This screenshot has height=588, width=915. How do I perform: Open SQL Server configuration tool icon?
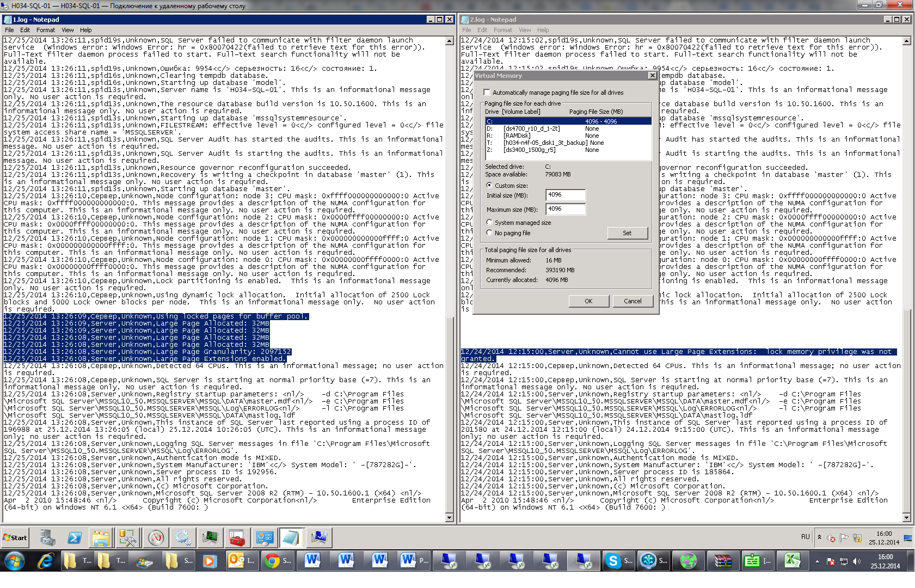[x=128, y=538]
